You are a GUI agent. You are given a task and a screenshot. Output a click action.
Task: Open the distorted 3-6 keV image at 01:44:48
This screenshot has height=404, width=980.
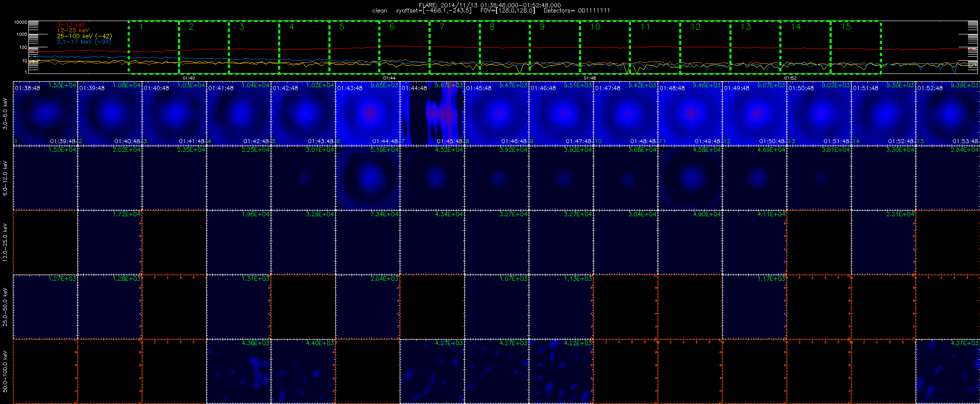click(x=432, y=113)
